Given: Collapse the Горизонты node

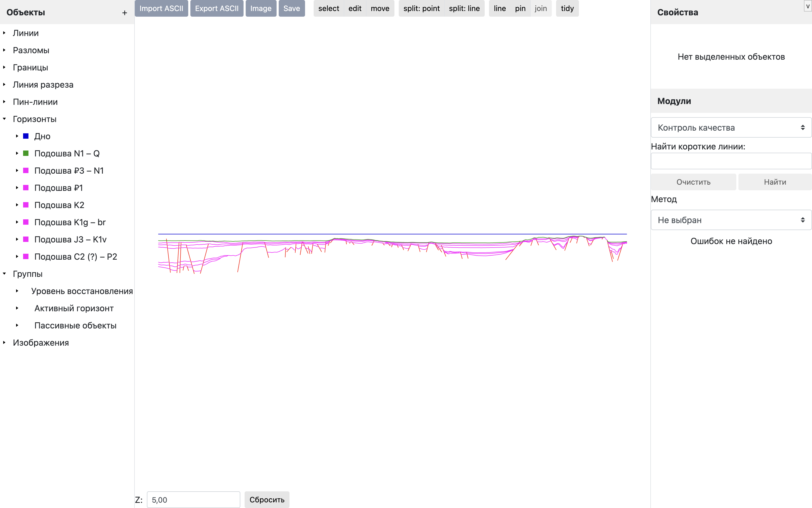Looking at the screenshot, I should (4, 119).
